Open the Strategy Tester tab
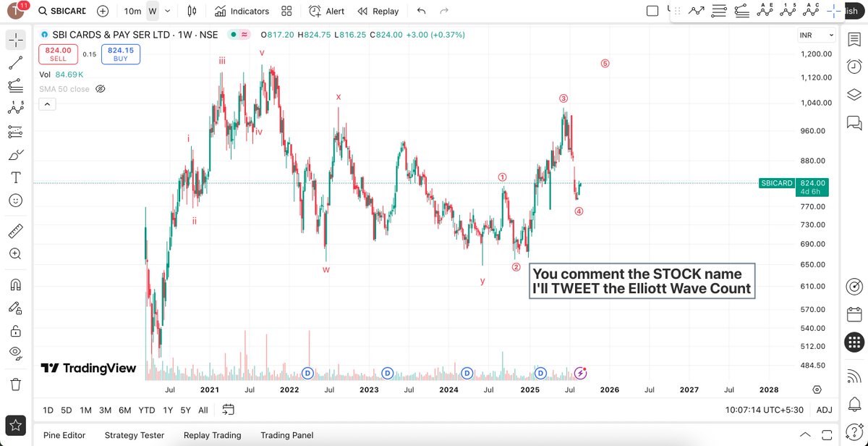 (x=135, y=435)
